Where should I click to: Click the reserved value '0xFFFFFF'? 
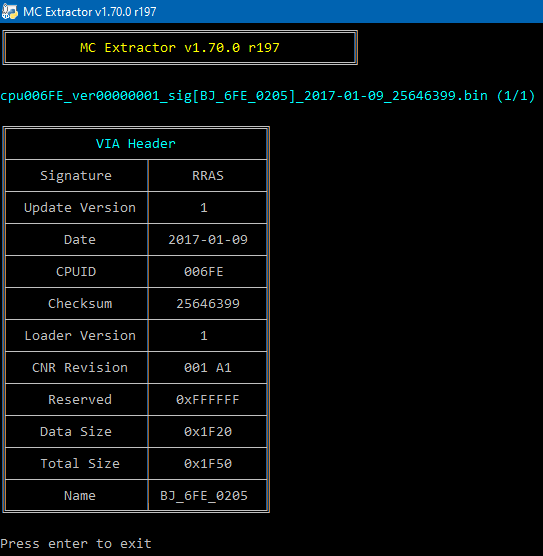208,400
